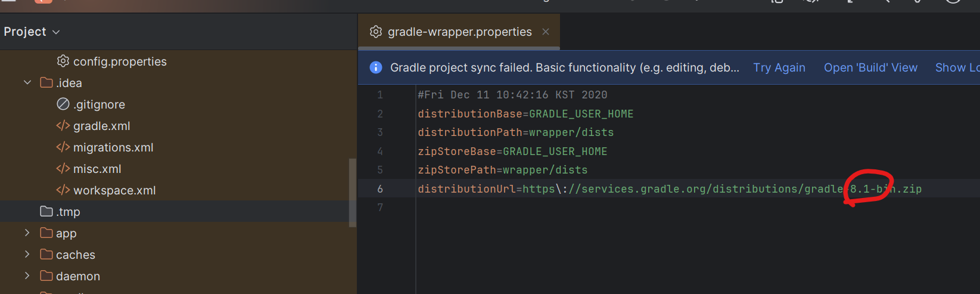Viewport: 980px width, 294px height.
Task: Open misc.xml file
Action: tap(97, 169)
